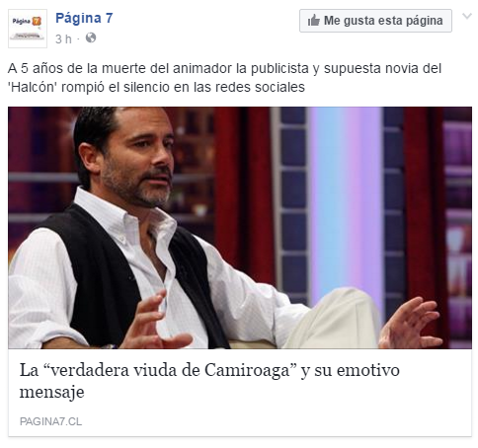This screenshot has height=448, width=478.
Task: Like the page with Me gusta esta página
Action: [375, 21]
